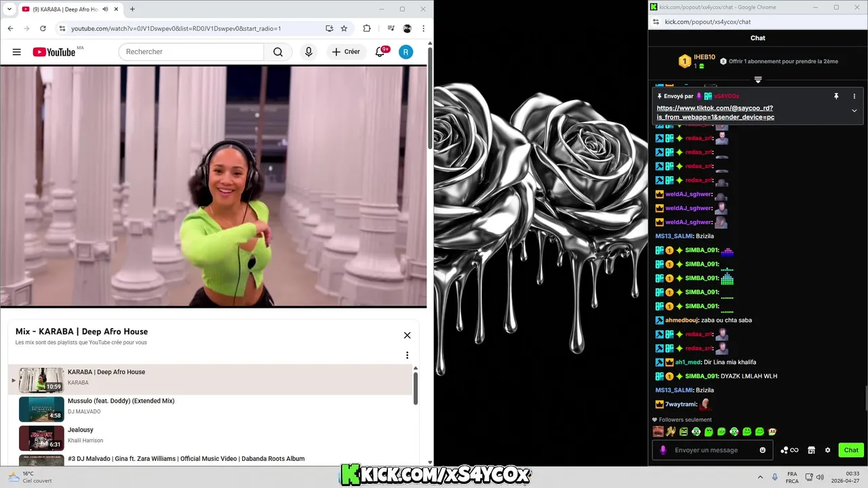Click the Mussulo video thumbnail

pyautogui.click(x=41, y=409)
